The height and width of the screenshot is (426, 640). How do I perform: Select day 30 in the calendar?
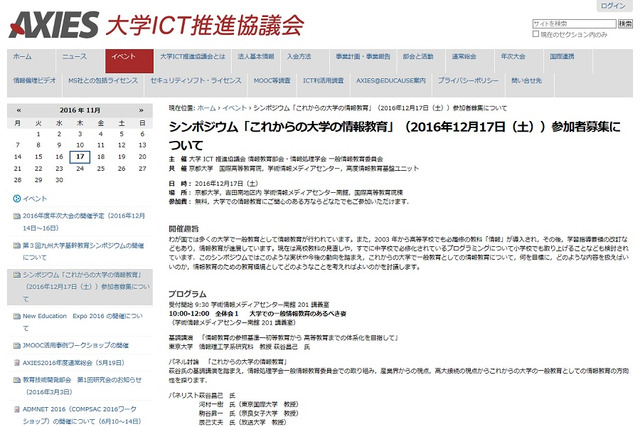(x=59, y=180)
